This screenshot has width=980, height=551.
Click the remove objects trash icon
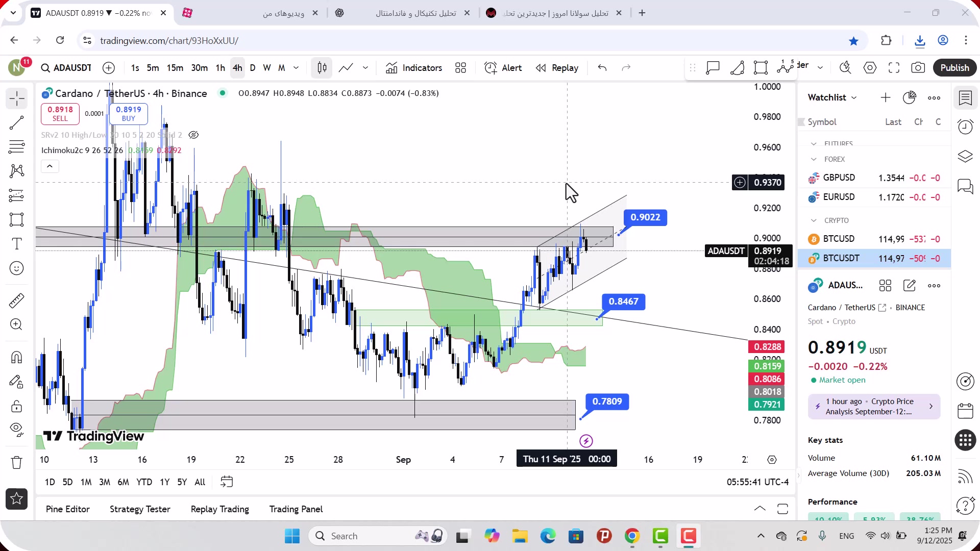[17, 463]
